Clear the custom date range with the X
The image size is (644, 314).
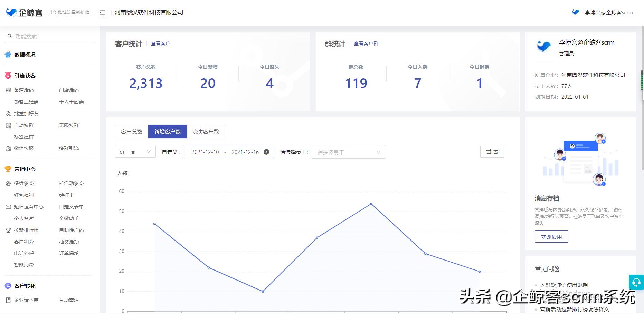pyautogui.click(x=266, y=151)
